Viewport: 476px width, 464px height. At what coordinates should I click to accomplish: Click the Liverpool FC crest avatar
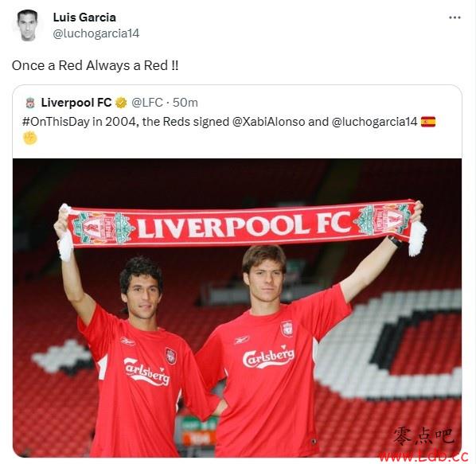[x=30, y=103]
